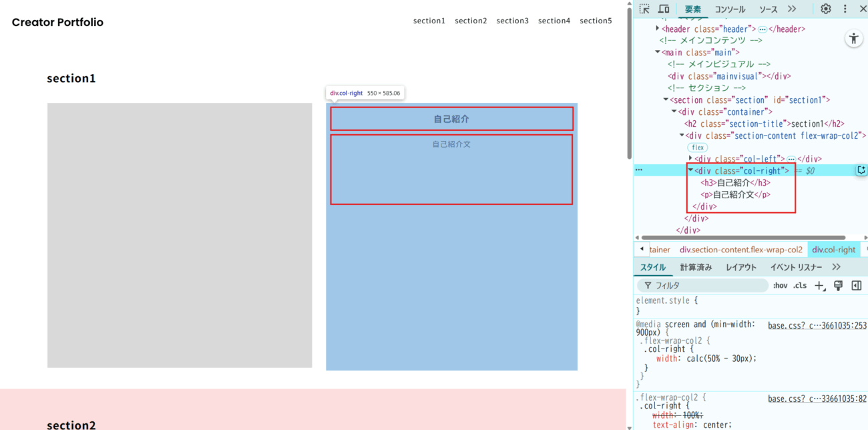Screen dimensions: 868x430
Task: Toggle the device toolbar icon
Action: tap(664, 9)
